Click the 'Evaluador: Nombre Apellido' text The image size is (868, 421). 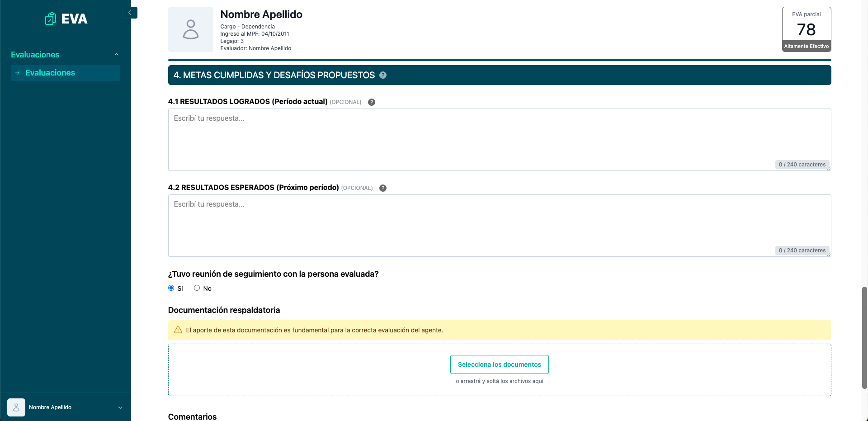tap(256, 48)
